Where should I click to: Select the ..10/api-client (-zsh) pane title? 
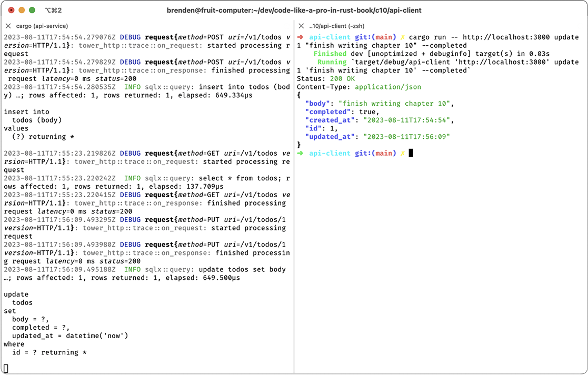pyautogui.click(x=337, y=26)
